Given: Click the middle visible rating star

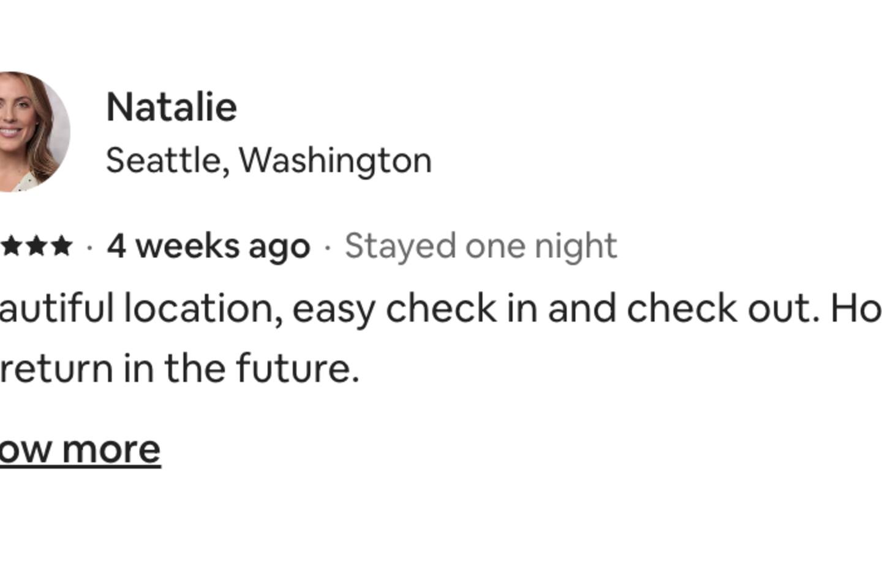Looking at the screenshot, I should pos(36,246).
